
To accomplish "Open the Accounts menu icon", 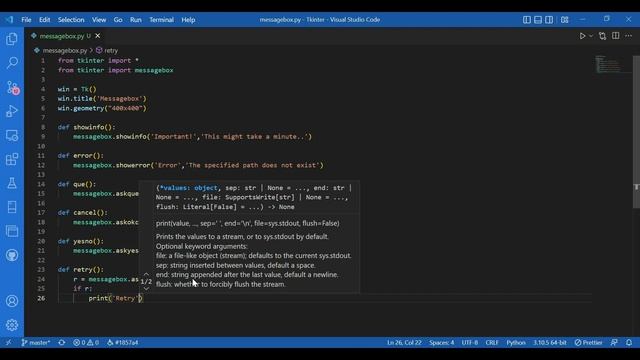I will click(x=12, y=301).
